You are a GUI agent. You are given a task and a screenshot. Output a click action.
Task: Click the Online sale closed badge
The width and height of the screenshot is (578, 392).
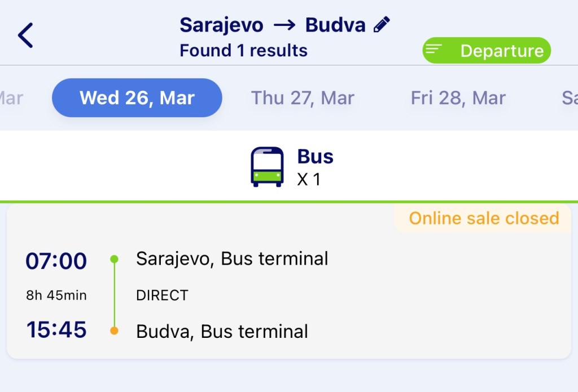click(x=483, y=218)
